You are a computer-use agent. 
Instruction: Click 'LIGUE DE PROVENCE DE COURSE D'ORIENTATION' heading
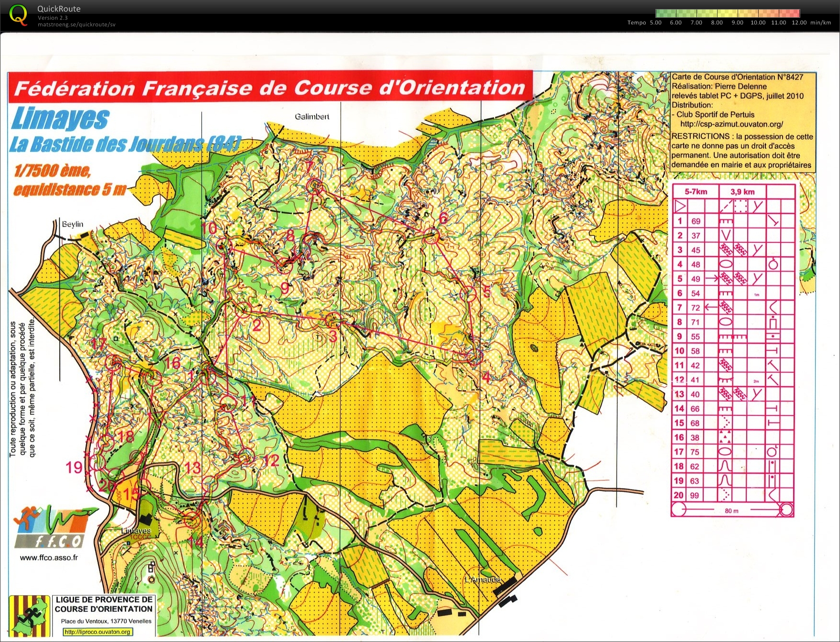[104, 604]
